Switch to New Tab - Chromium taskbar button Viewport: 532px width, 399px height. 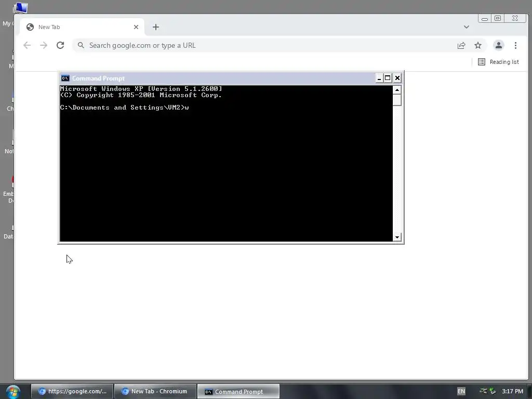pos(155,391)
